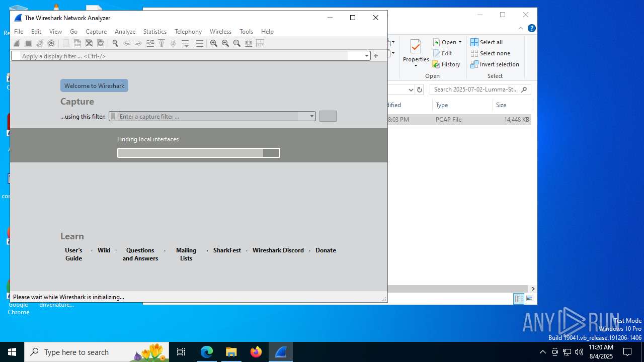
Task: Select the PCAP File row
Action: (x=459, y=120)
